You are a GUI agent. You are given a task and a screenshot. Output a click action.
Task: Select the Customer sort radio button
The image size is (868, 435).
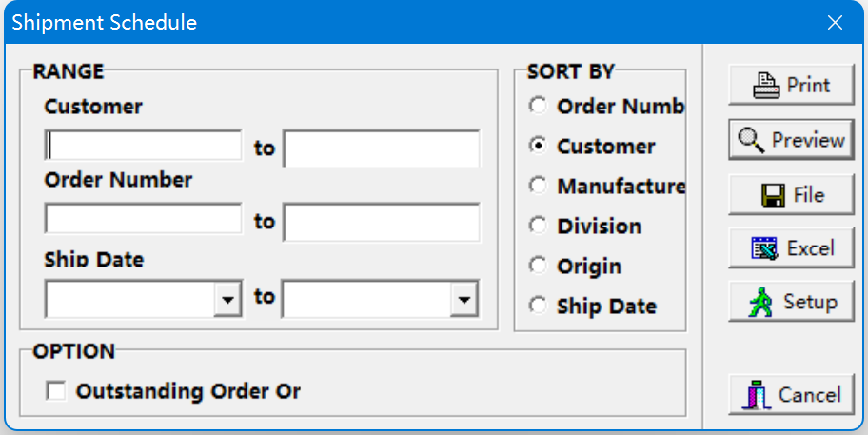[538, 146]
